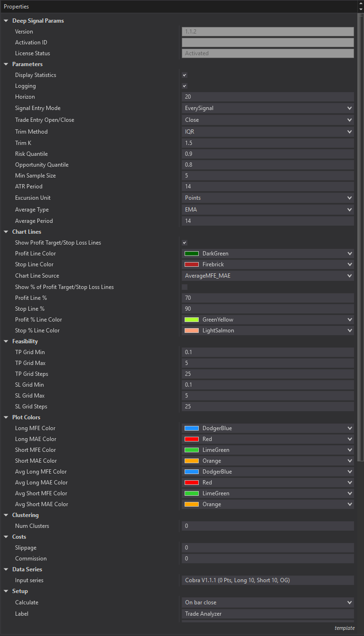The width and height of the screenshot is (364, 636).
Task: Open the Trim Method dropdown
Action: click(x=267, y=132)
